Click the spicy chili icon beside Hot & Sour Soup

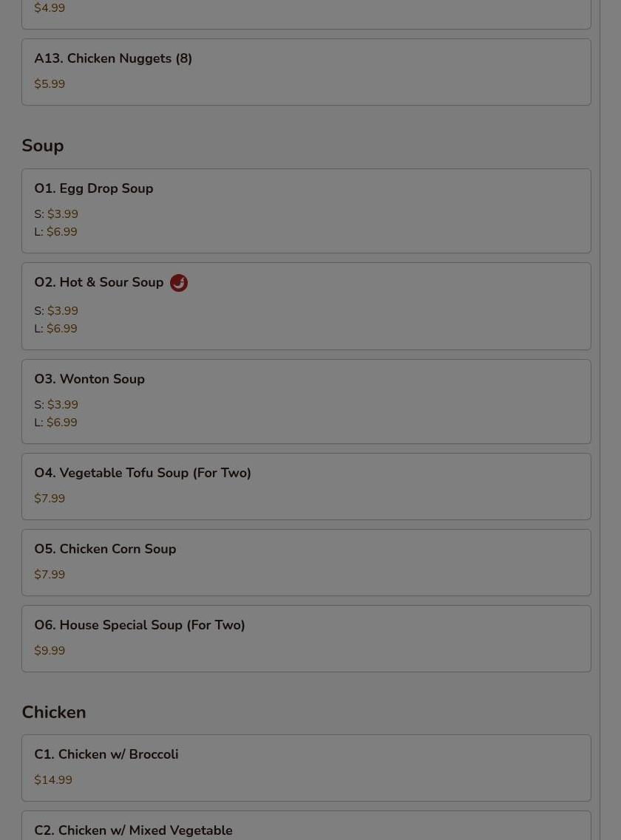[179, 283]
